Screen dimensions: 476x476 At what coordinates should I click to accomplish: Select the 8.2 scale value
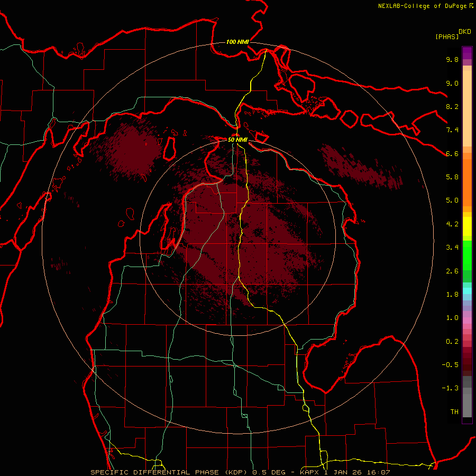click(x=452, y=106)
